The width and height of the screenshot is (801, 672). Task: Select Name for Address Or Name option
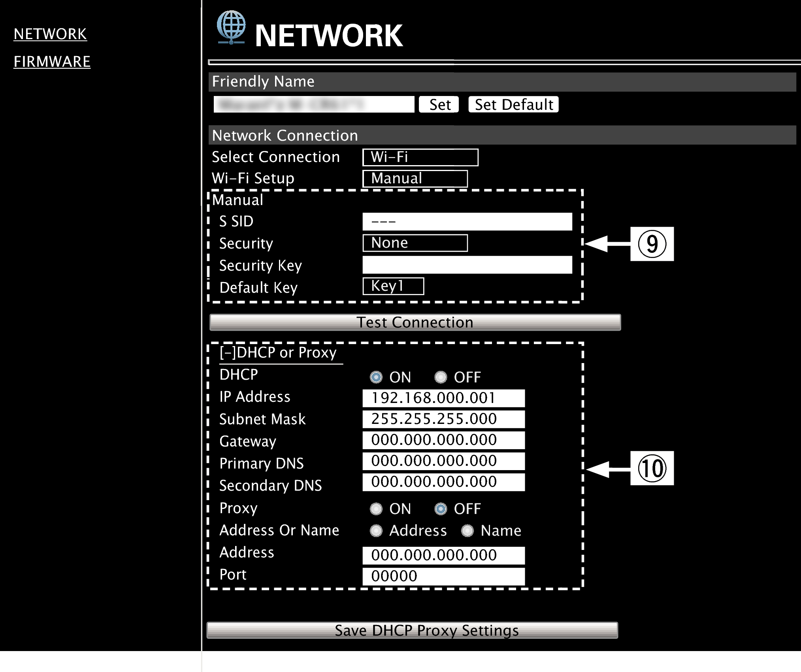tap(468, 531)
